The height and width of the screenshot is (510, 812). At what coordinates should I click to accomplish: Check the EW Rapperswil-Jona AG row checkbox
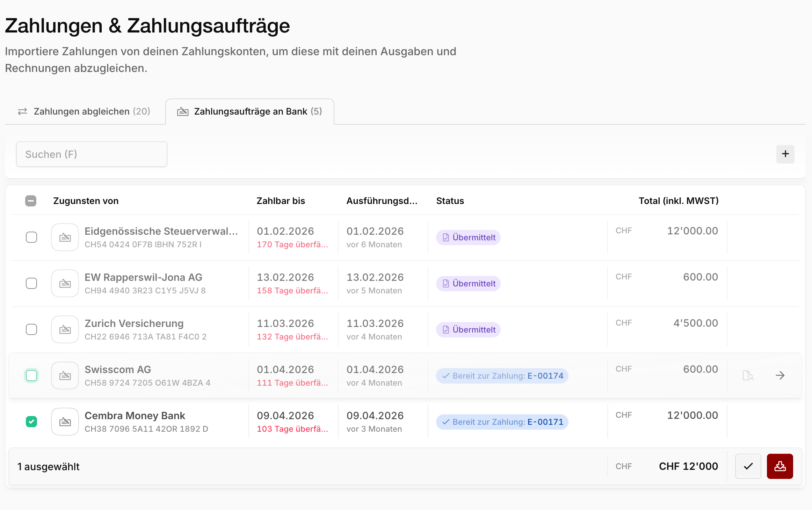pyautogui.click(x=31, y=283)
